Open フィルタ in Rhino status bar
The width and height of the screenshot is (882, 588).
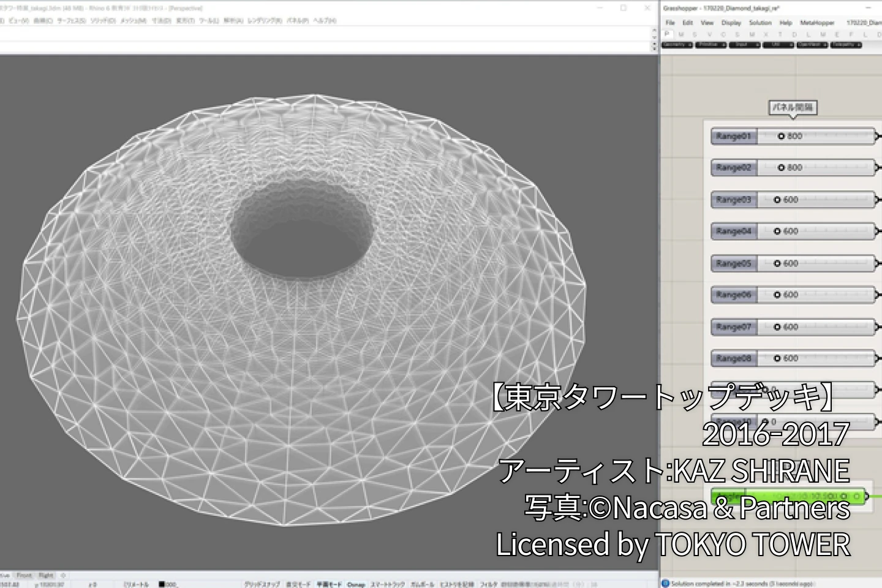tap(489, 584)
